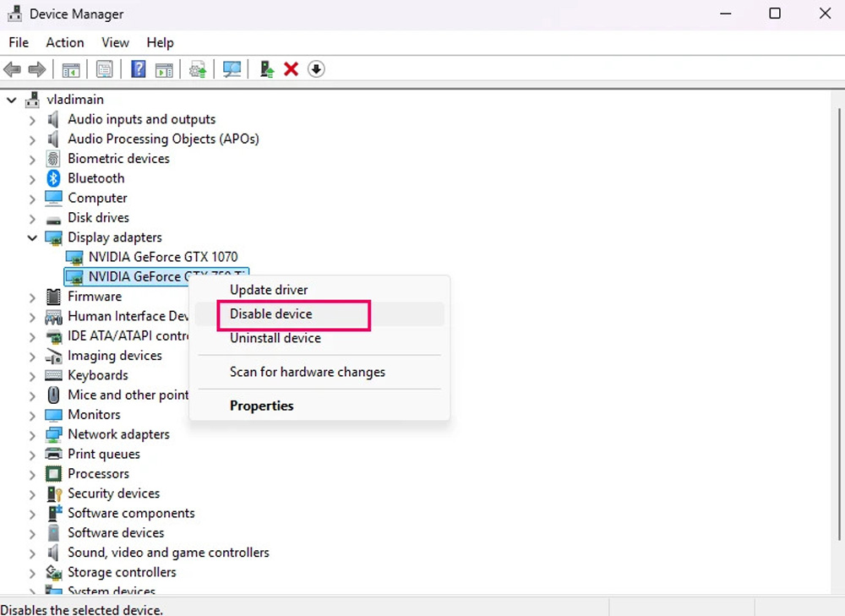Image resolution: width=845 pixels, height=616 pixels.
Task: Click Properties in the context menu
Action: tap(262, 406)
